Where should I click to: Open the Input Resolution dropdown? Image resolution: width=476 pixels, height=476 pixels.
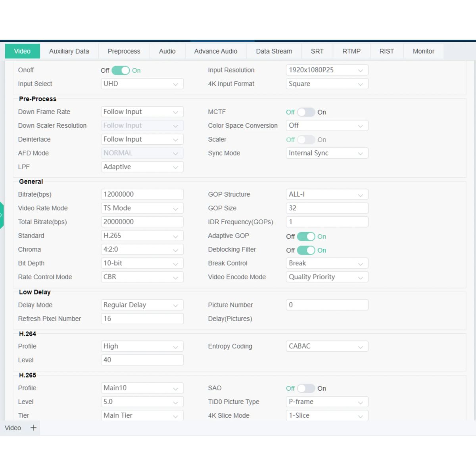(x=327, y=70)
